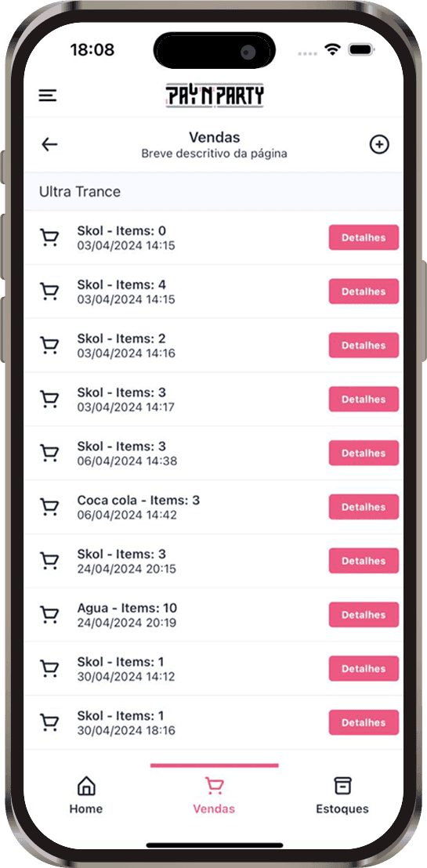Open Detalhes for Skol Items: 0
Image resolution: width=427 pixels, height=868 pixels.
coord(364,237)
